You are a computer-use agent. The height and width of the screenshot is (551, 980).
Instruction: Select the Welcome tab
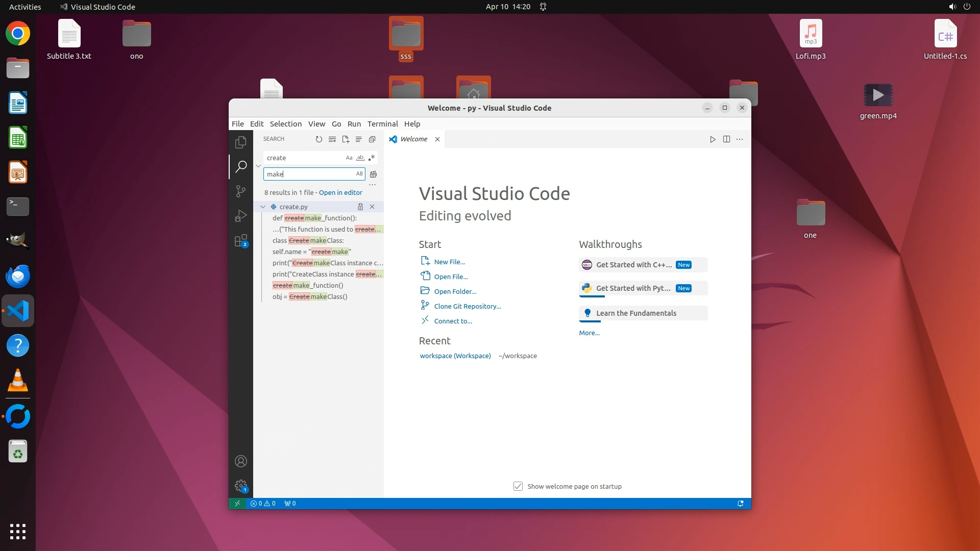click(x=413, y=139)
